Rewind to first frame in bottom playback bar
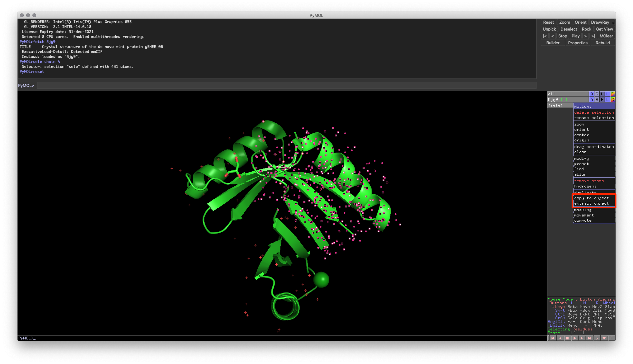 point(552,338)
